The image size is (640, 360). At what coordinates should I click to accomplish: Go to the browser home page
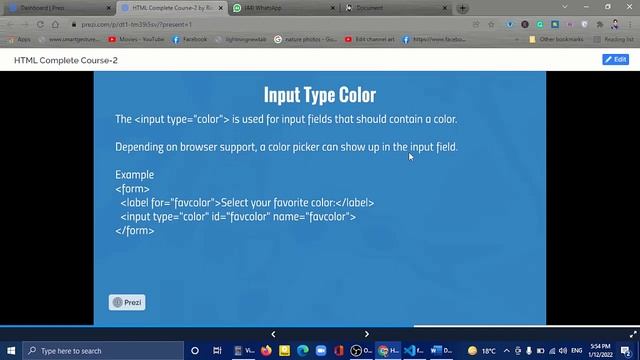pyautogui.click(x=55, y=24)
